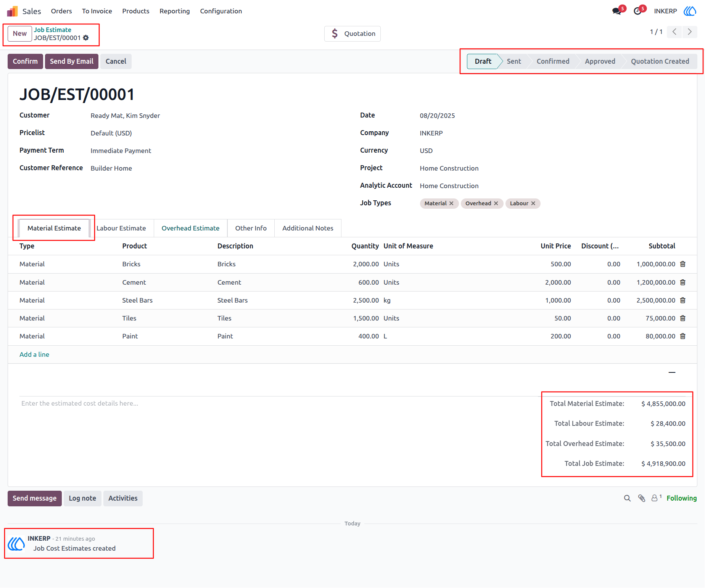Select the Quotation Created status stage
The width and height of the screenshot is (705, 588).
click(660, 61)
